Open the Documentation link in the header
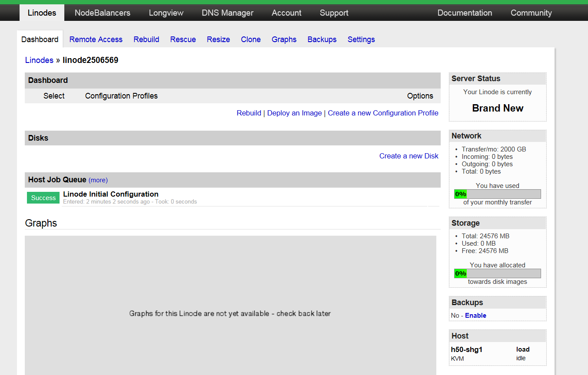The image size is (588, 375). point(465,13)
